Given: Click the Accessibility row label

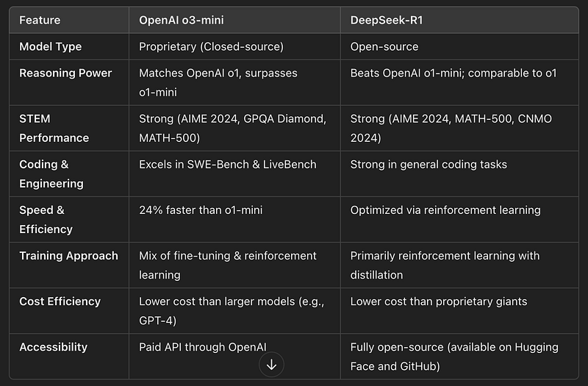Looking at the screenshot, I should (53, 347).
